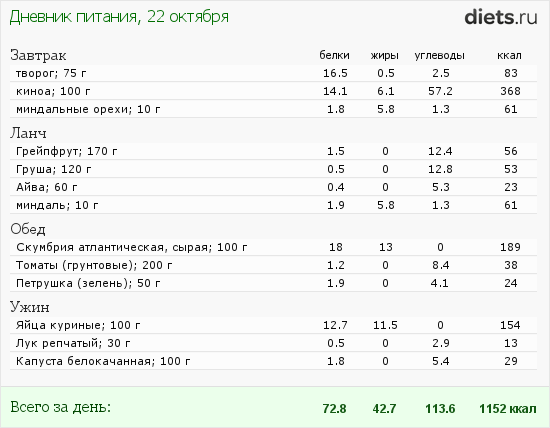The height and width of the screenshot is (428, 550).
Task: Click the daily fat total 42.7
Action: click(x=384, y=409)
